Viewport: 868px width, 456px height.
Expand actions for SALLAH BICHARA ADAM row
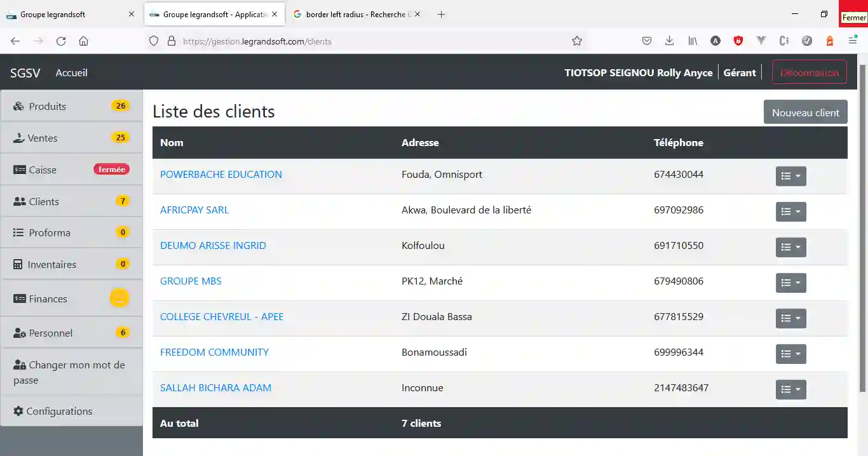(x=790, y=389)
